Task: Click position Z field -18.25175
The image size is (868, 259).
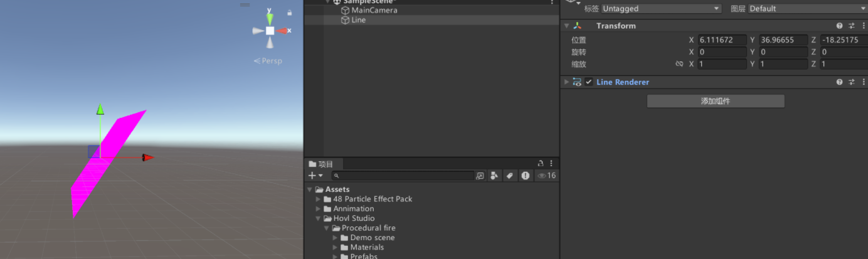Action: click(x=844, y=40)
